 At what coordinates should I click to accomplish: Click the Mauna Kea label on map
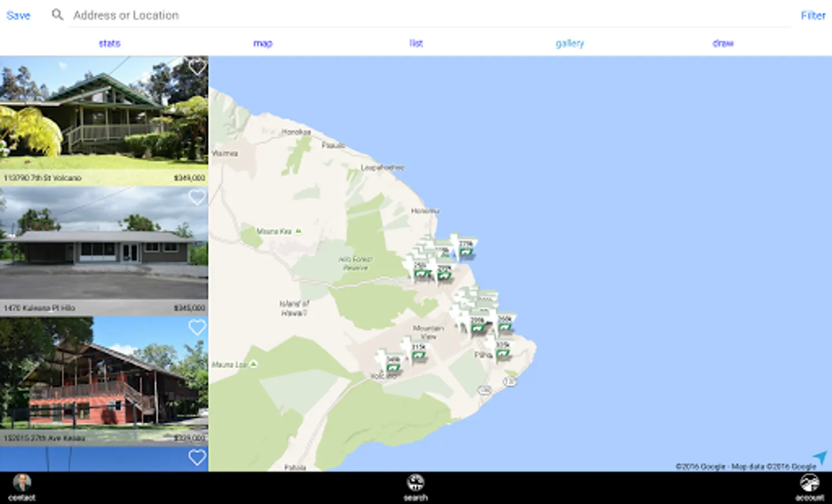274,231
